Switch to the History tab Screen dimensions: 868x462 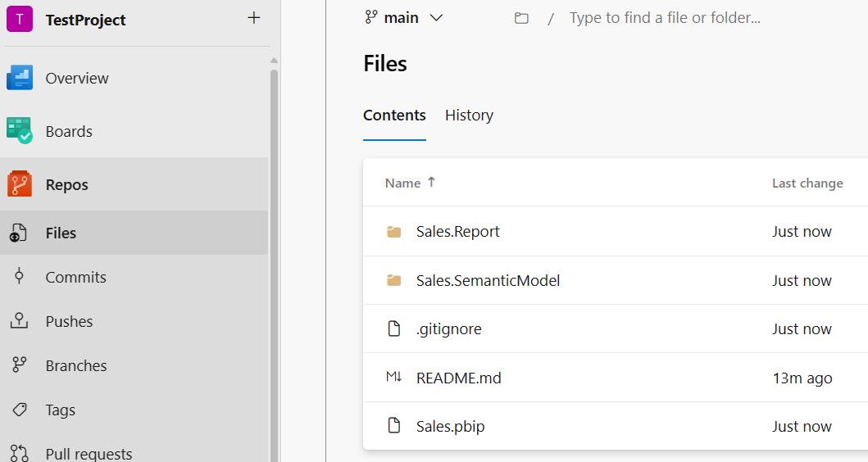pyautogui.click(x=469, y=115)
